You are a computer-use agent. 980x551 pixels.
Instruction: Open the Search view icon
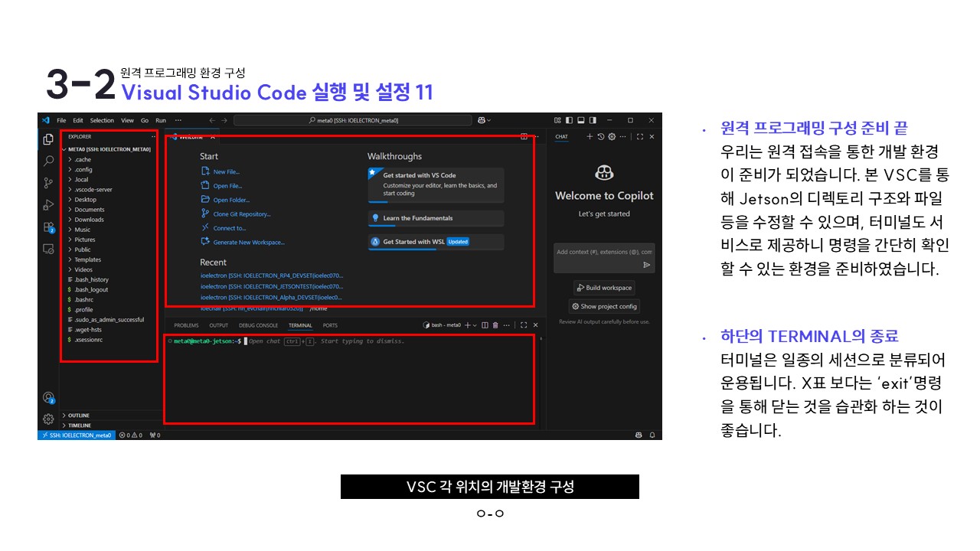tap(47, 161)
